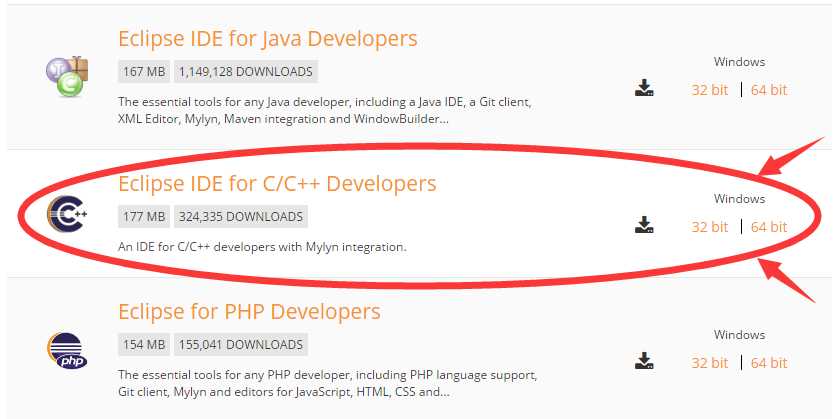Open Eclipse IDE for C/C++ Developers title
Screen dimensions: 838x419
(x=277, y=184)
